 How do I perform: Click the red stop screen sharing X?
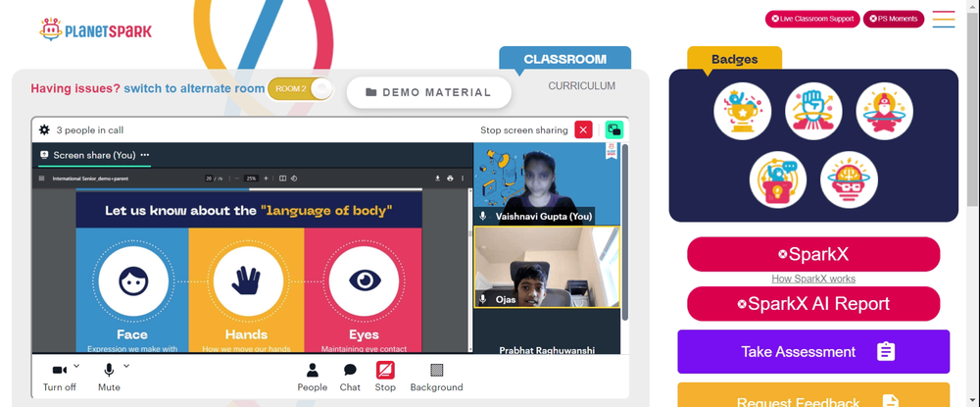coord(583,130)
